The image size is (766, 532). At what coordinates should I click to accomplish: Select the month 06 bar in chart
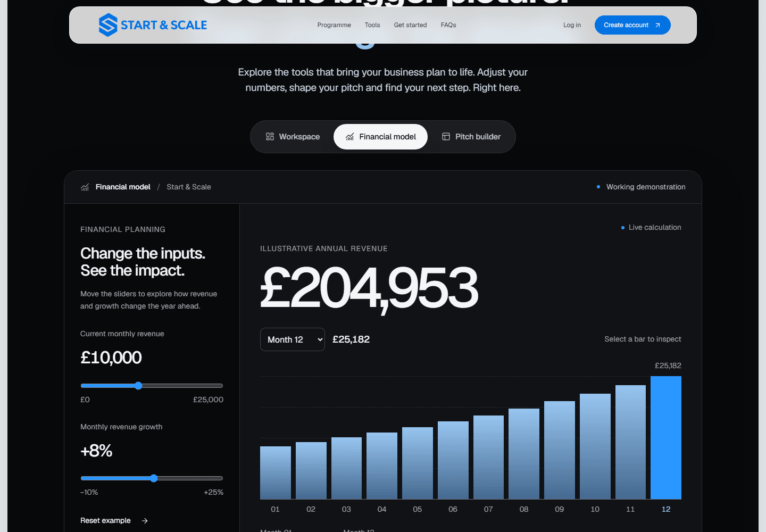tap(453, 460)
